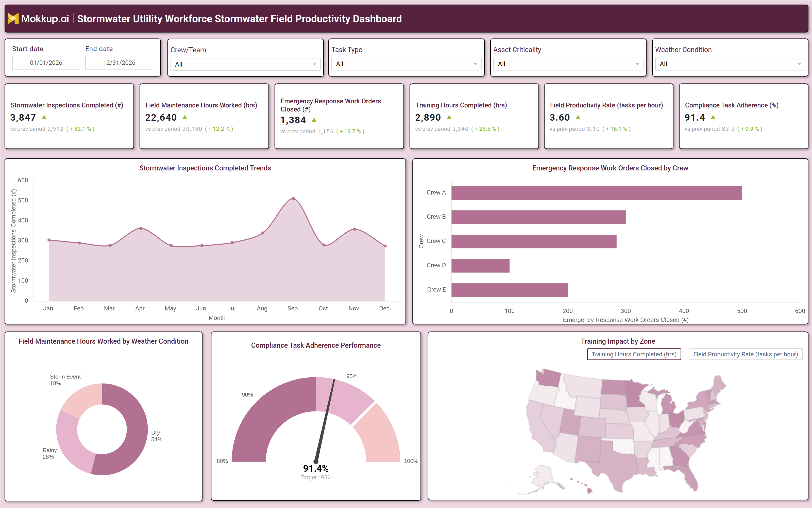The image size is (812, 508).
Task: Click the Crew A bar
Action: (x=597, y=193)
